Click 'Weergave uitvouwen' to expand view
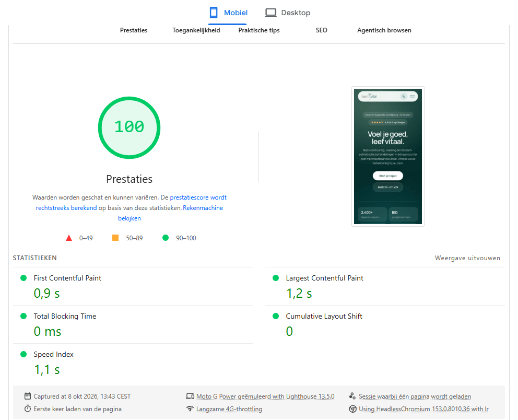 coord(467,258)
